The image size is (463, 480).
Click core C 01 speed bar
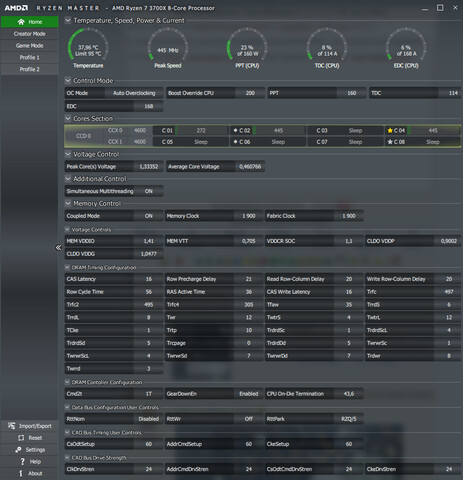tap(201, 130)
